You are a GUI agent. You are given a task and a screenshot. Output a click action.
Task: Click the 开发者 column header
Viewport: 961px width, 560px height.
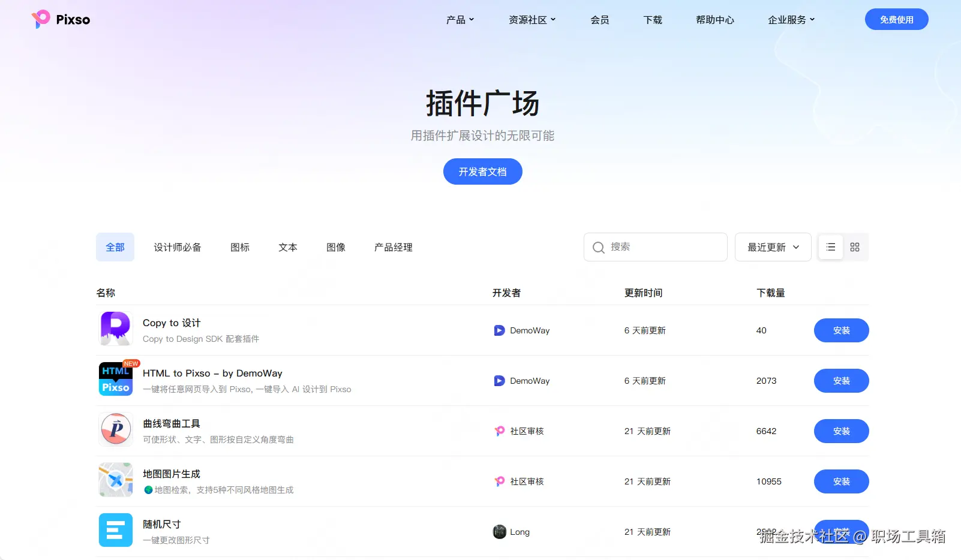click(x=506, y=293)
